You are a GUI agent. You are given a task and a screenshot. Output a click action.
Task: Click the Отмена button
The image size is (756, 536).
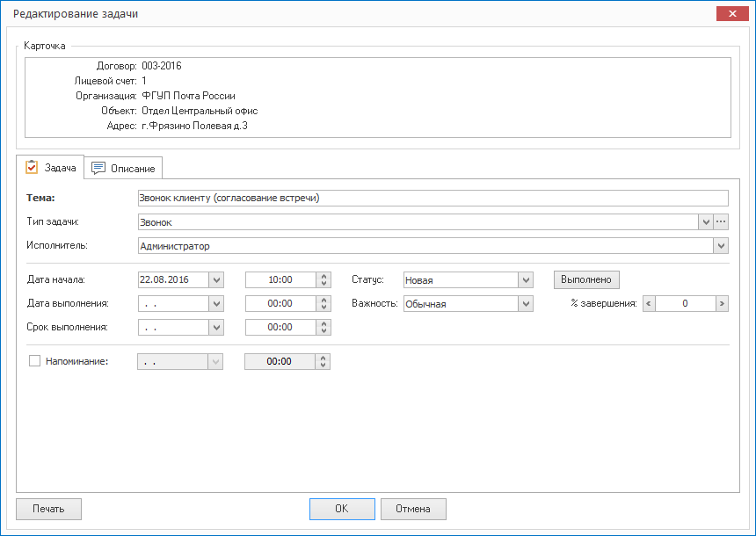[x=413, y=509]
